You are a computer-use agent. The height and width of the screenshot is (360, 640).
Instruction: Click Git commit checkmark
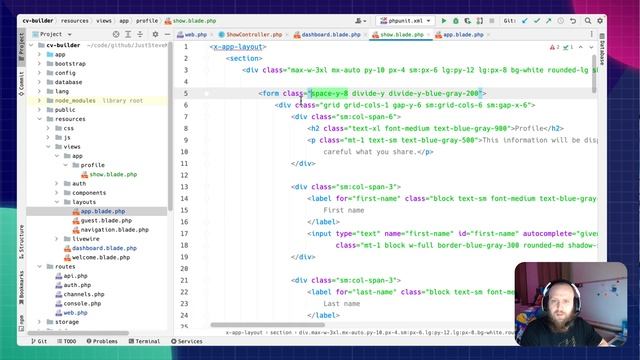(537, 21)
